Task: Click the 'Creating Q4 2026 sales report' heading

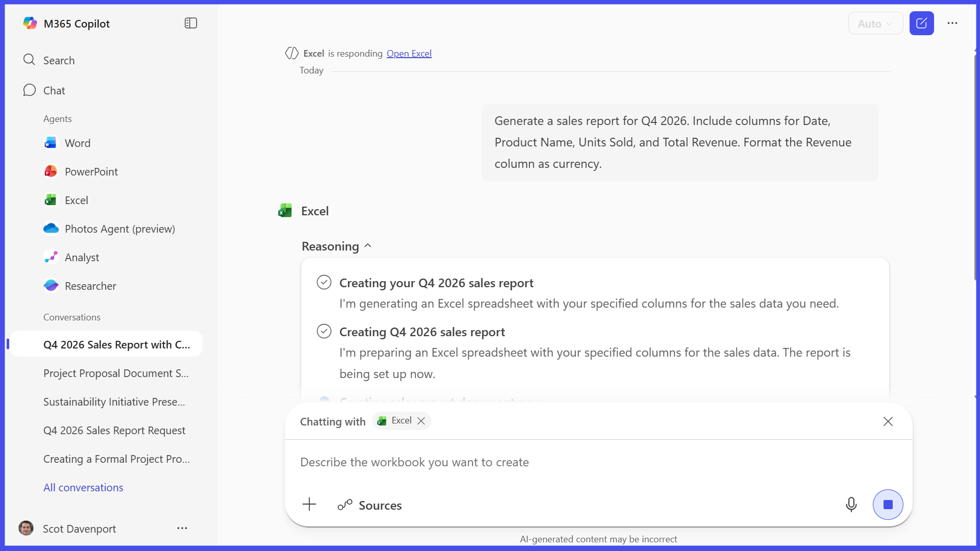Action: pyautogui.click(x=422, y=332)
